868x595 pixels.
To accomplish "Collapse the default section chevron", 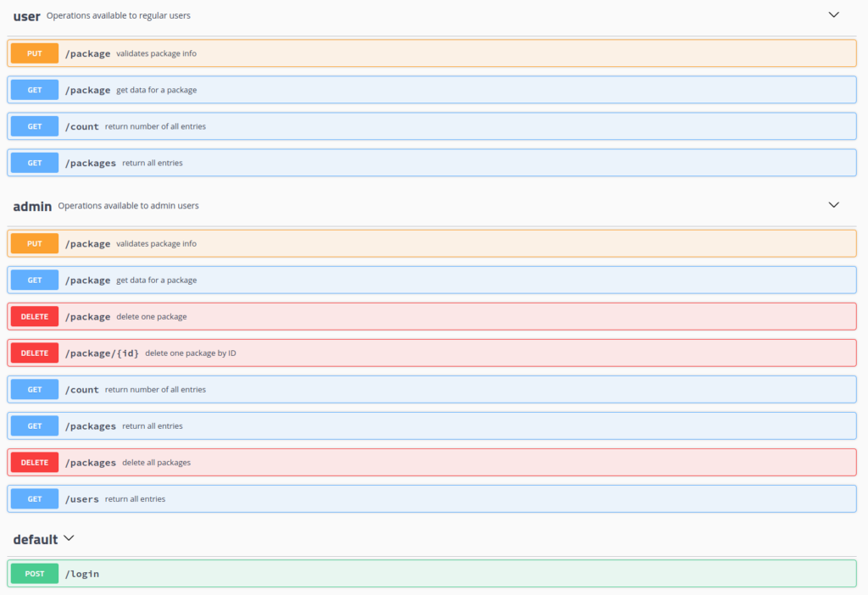I will [x=69, y=538].
